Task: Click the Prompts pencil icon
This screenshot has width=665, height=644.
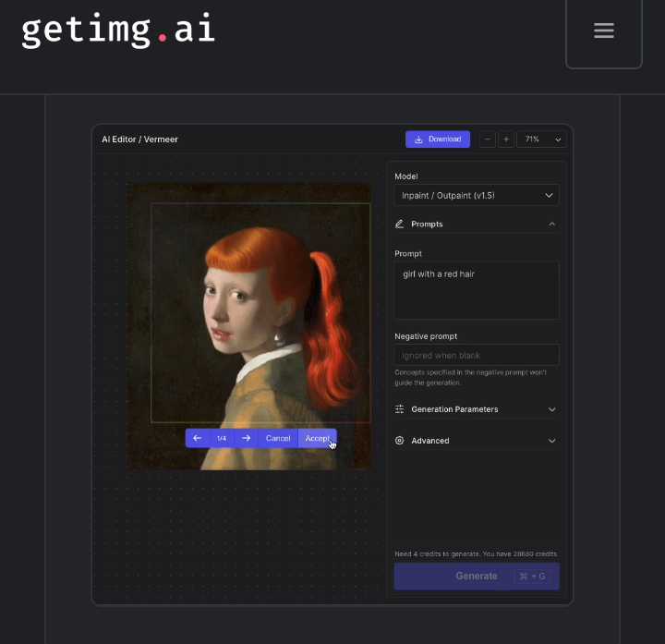Action: tap(400, 224)
